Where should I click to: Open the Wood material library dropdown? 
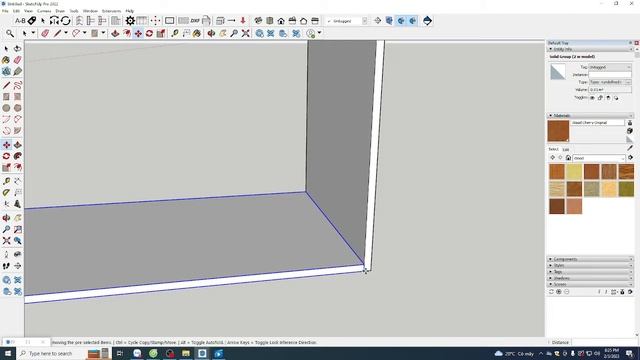[x=599, y=158]
